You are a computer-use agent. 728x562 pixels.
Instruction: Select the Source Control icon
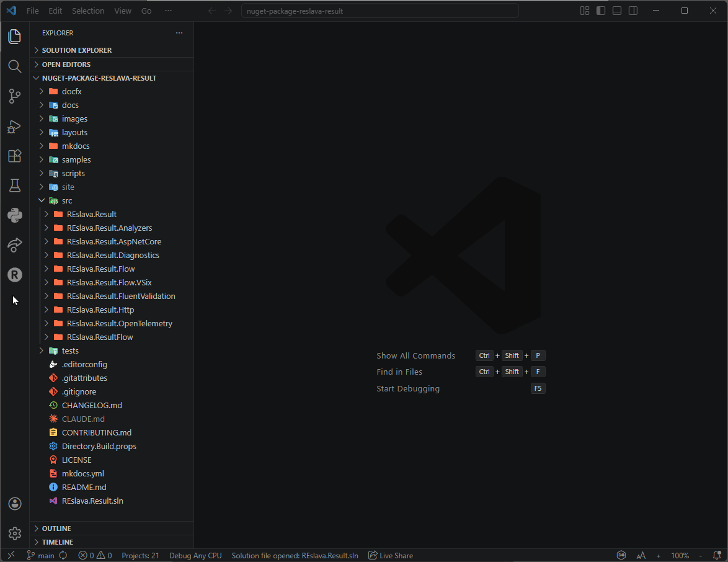pos(14,96)
